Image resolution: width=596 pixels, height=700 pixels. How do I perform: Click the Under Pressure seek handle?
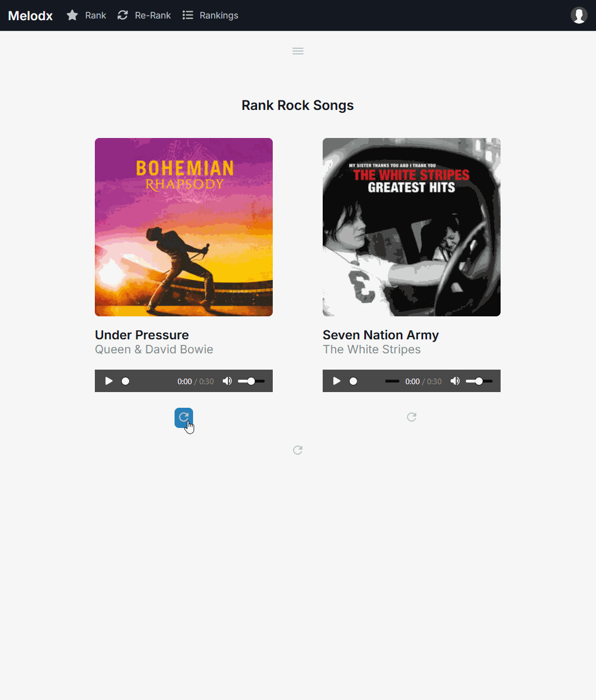point(126,381)
